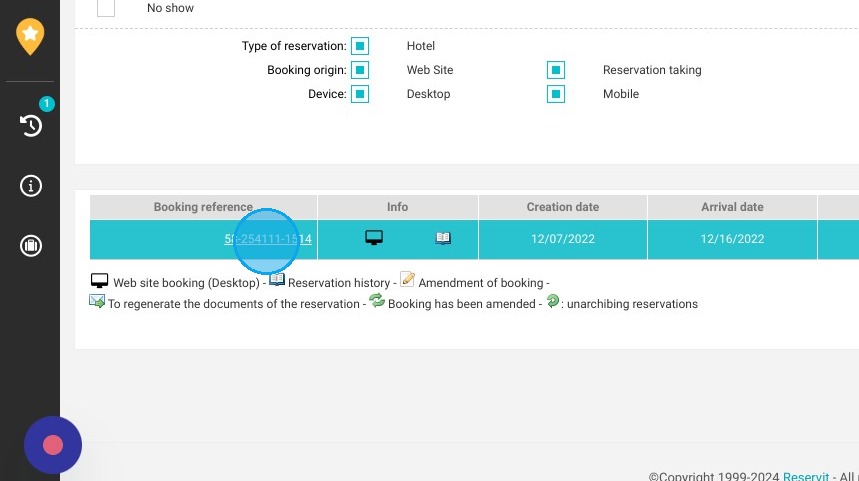859x481 pixels.
Task: Click the Reservation taking label text
Action: [652, 70]
